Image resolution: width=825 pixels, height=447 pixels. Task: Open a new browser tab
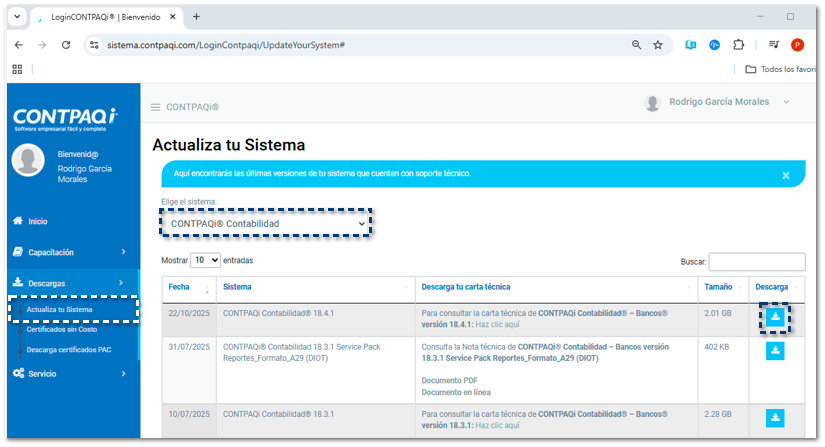(x=196, y=17)
